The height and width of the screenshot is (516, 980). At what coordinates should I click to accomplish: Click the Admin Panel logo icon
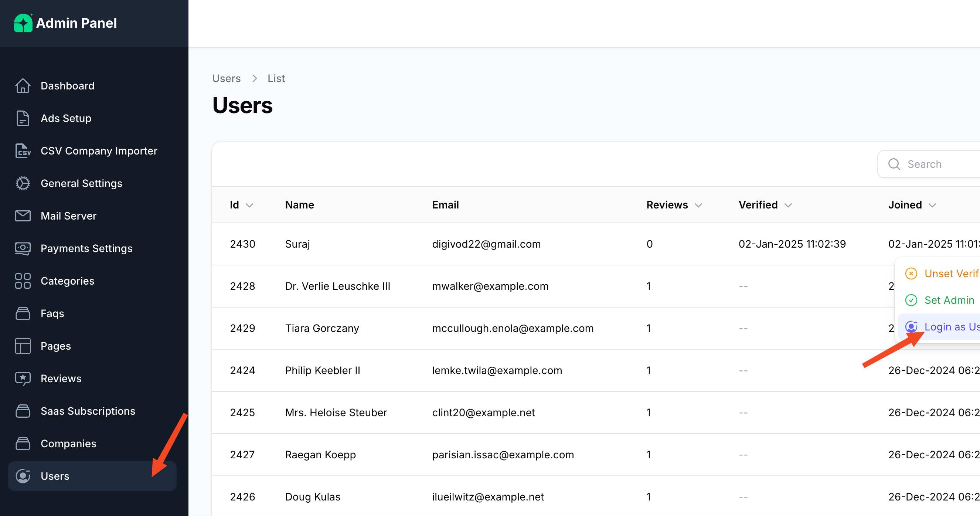pos(23,23)
